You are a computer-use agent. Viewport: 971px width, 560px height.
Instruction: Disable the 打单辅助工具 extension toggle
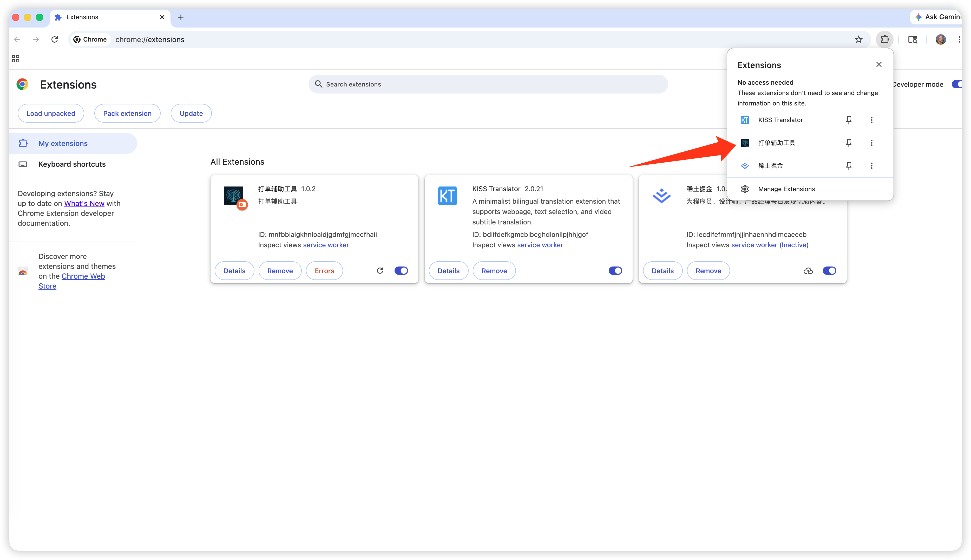click(x=401, y=271)
